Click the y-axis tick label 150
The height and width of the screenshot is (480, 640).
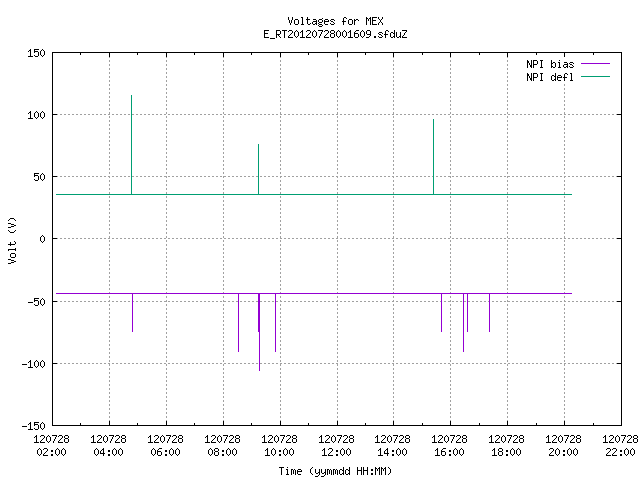pyautogui.click(x=36, y=53)
